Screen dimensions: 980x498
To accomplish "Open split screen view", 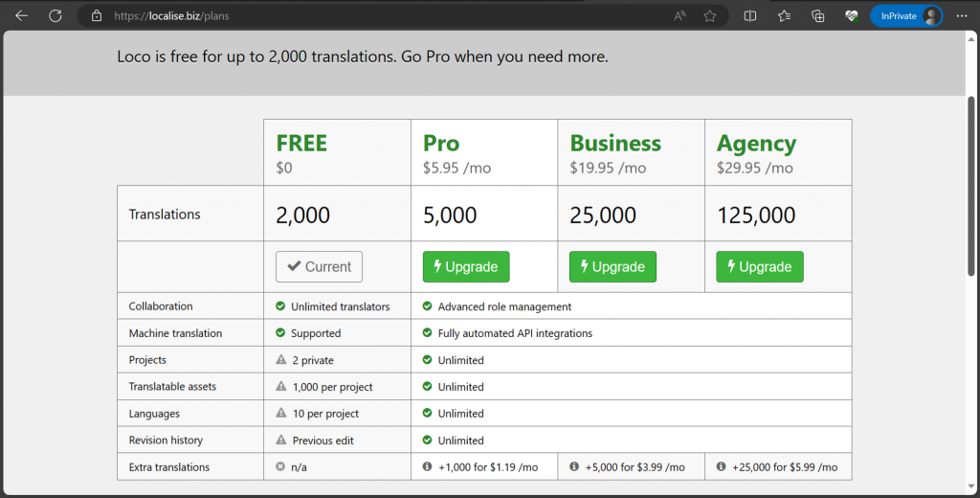I will 750,16.
